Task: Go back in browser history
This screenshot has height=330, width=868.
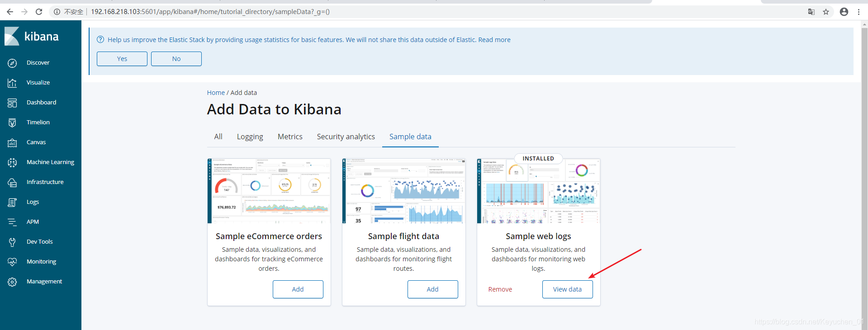Action: point(10,12)
